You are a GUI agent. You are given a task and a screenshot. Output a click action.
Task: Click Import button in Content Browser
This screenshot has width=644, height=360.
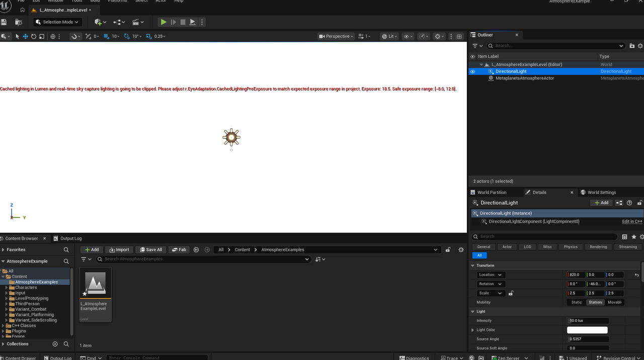(x=119, y=250)
